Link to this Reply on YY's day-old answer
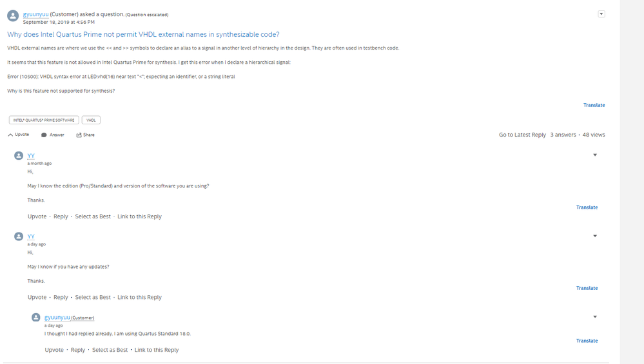The height and width of the screenshot is (364, 644). tap(140, 297)
